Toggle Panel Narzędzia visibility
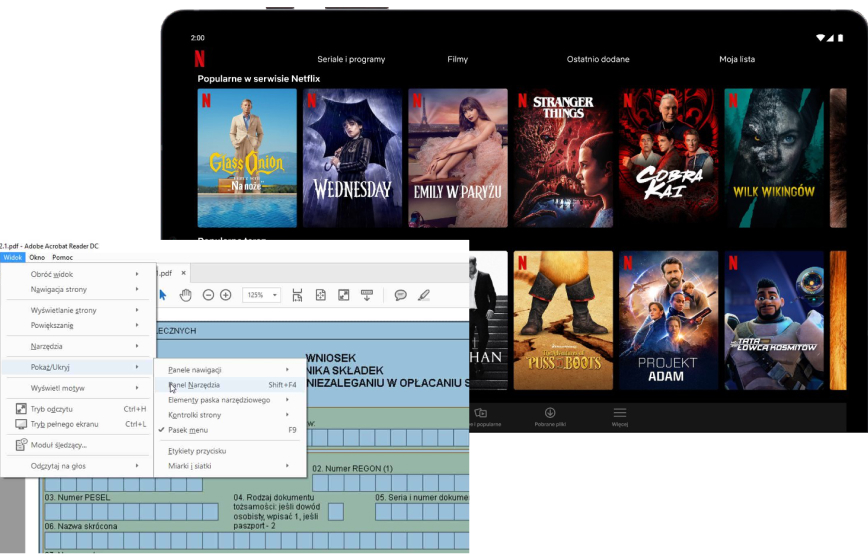The width and height of the screenshot is (868, 554). pos(194,384)
